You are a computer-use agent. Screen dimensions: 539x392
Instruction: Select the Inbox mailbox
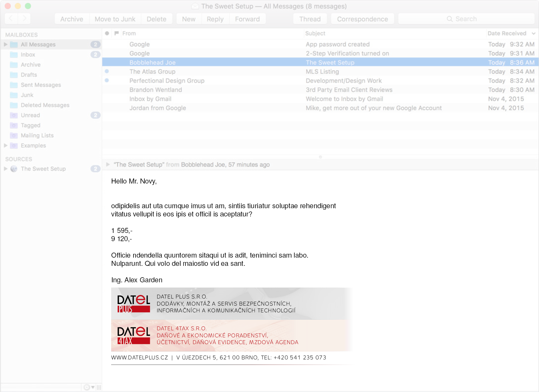pyautogui.click(x=51, y=55)
